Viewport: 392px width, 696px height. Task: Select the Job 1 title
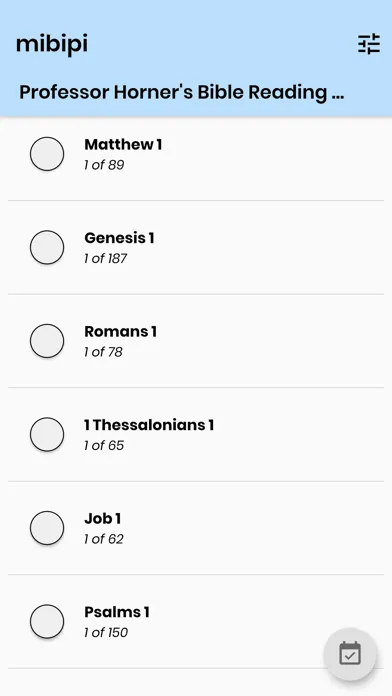pyautogui.click(x=103, y=519)
